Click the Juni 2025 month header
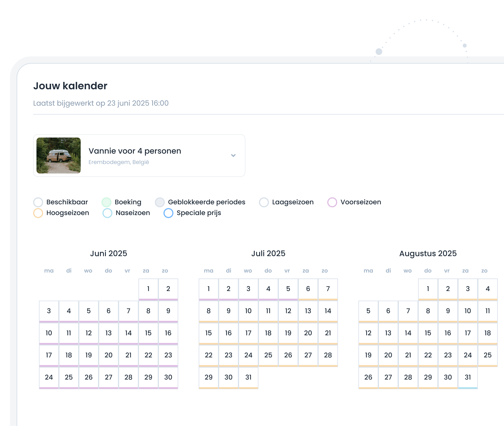 (x=108, y=254)
